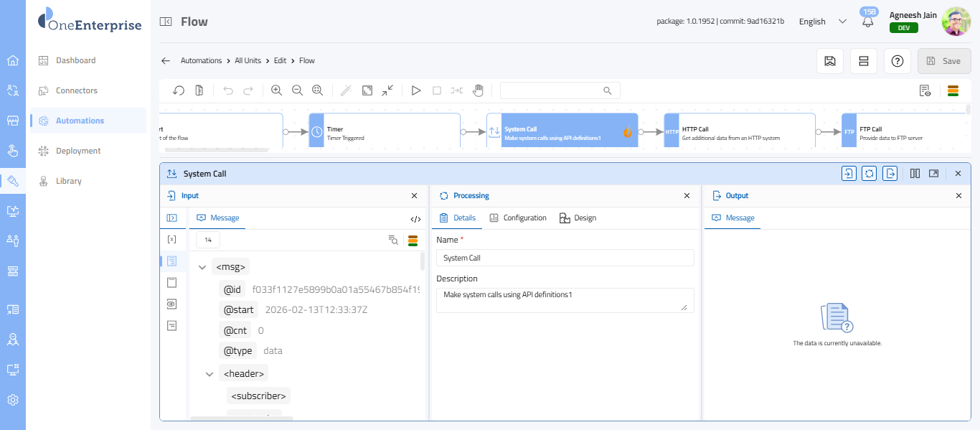Open the notifications bell icon
The height and width of the screenshot is (430, 980).
[867, 22]
